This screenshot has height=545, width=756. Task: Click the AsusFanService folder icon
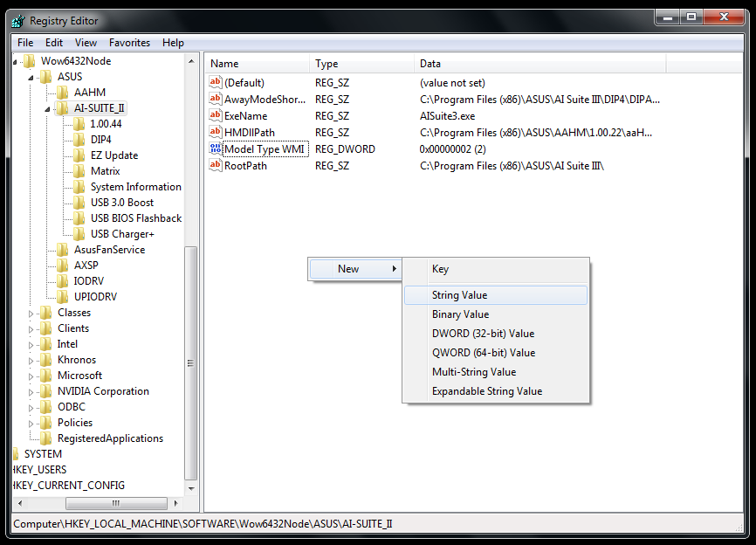point(63,250)
